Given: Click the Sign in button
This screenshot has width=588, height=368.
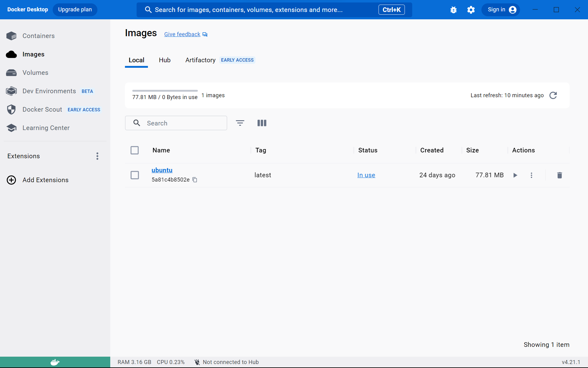Looking at the screenshot, I should (x=501, y=10).
